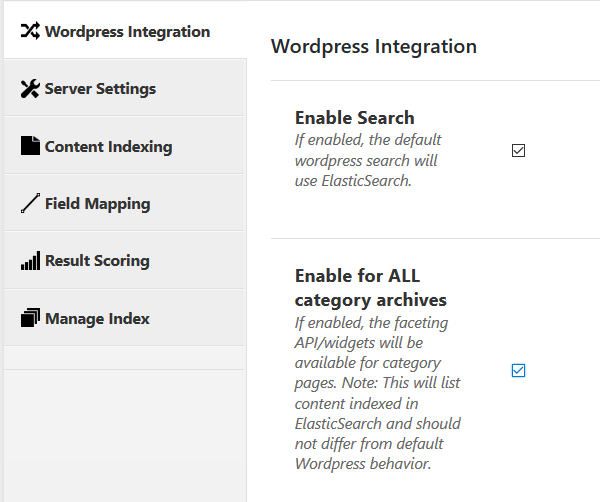
Task: Click the Enable Search setting label
Action: (x=354, y=117)
